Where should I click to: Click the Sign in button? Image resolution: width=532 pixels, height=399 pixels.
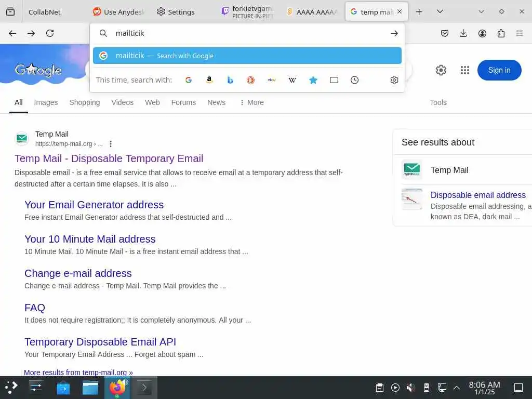[499, 70]
